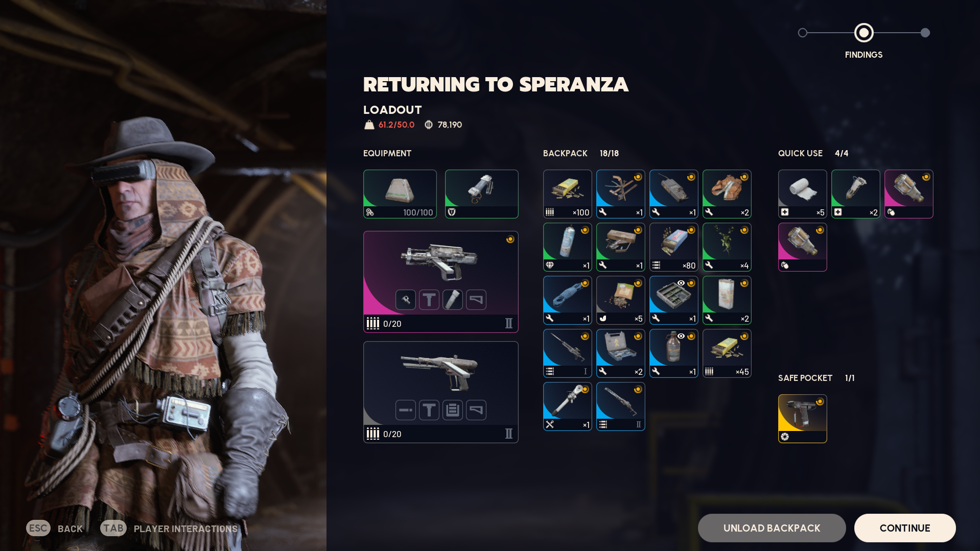Open Player Interactions with the TAB prompt
Image resolution: width=980 pixels, height=551 pixels.
point(169,529)
